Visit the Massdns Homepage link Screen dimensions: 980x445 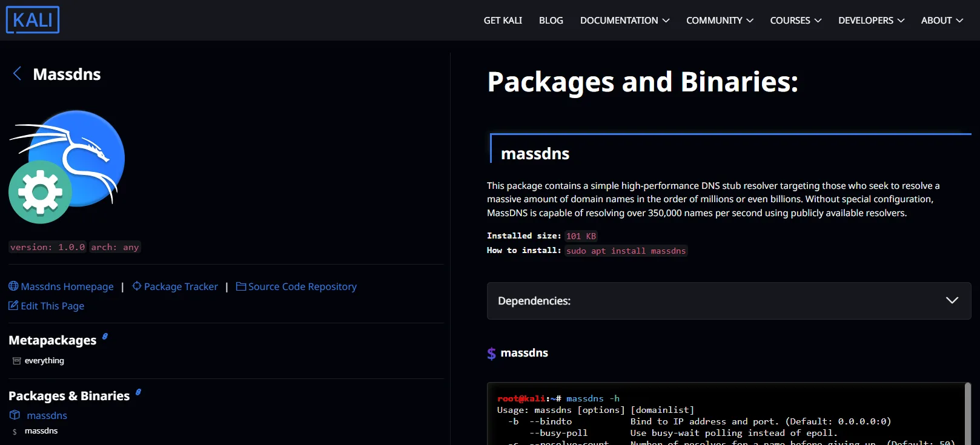coord(67,286)
